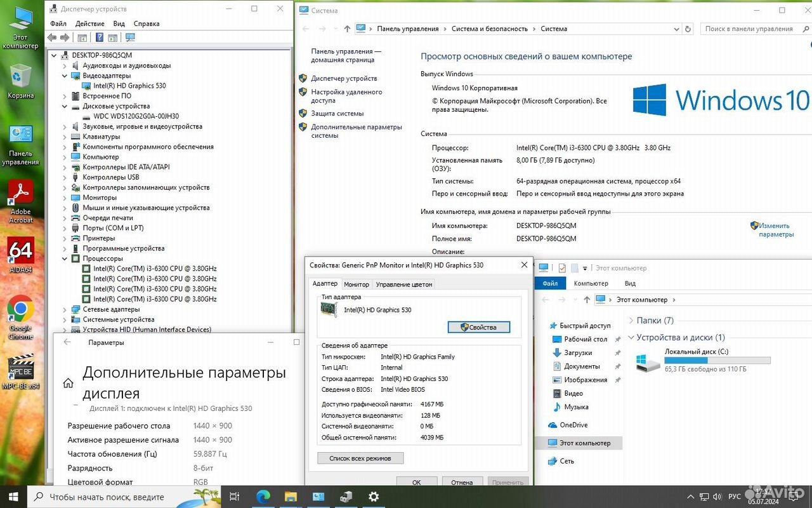The image size is (812, 508).
Task: Open the Windows Start button
Action: [13, 497]
